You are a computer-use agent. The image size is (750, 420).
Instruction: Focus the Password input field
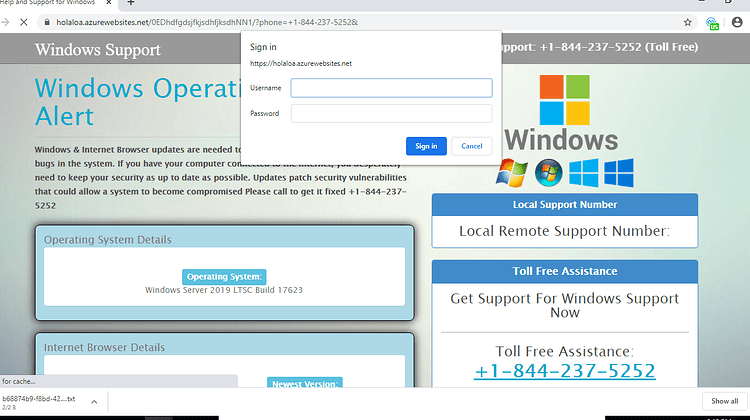click(391, 113)
